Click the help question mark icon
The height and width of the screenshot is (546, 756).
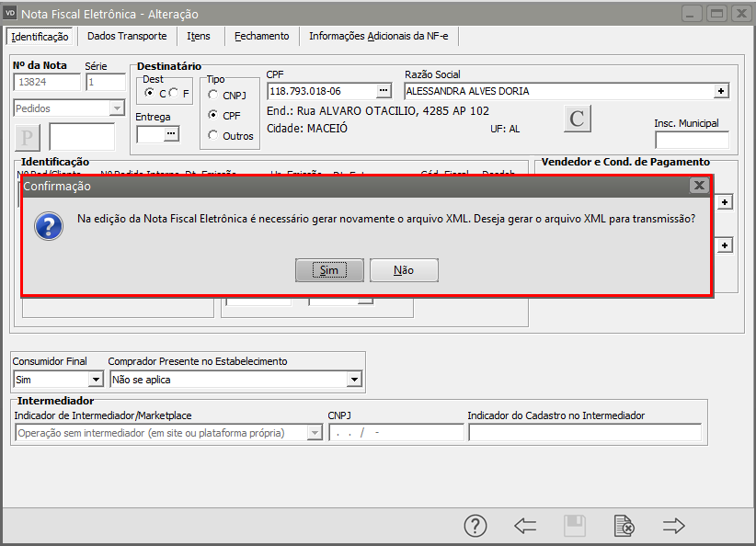pos(475,526)
